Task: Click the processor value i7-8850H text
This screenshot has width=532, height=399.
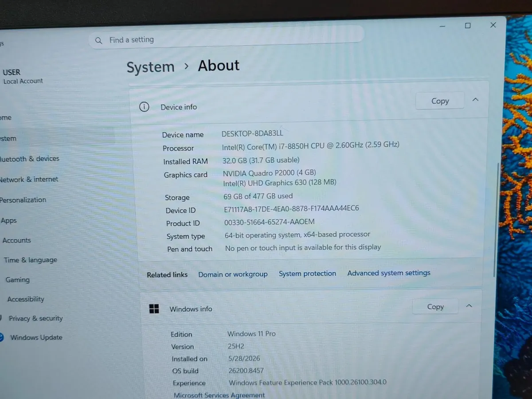Action: coord(310,145)
